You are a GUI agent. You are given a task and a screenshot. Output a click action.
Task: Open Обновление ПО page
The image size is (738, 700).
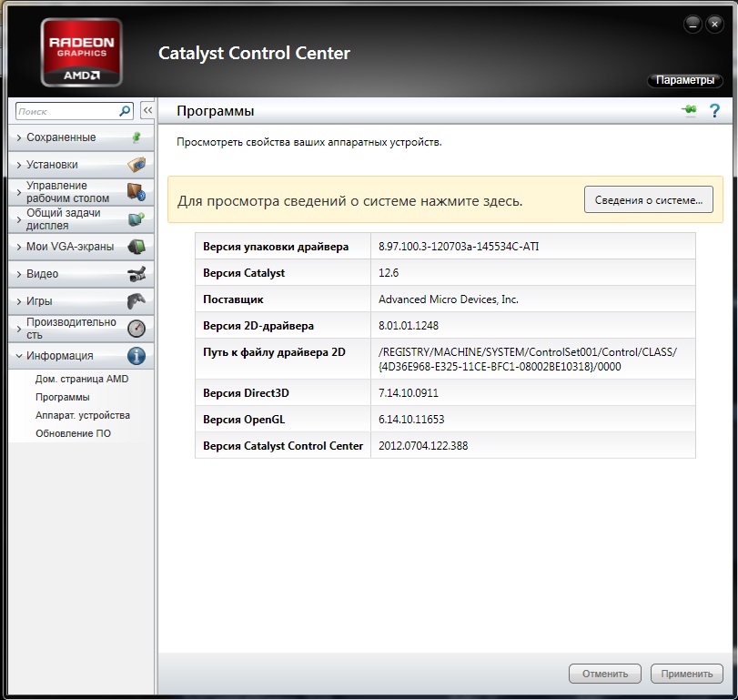(74, 433)
